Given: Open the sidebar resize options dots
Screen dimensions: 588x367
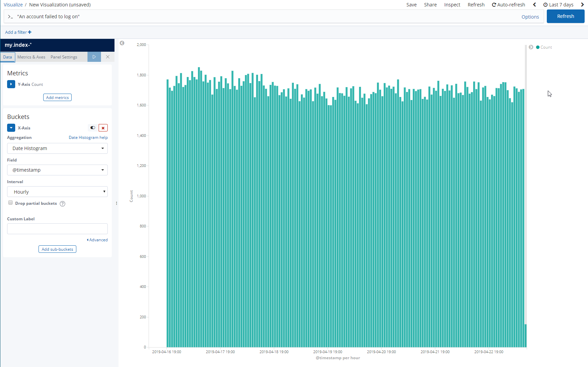Looking at the screenshot, I should 117,203.
